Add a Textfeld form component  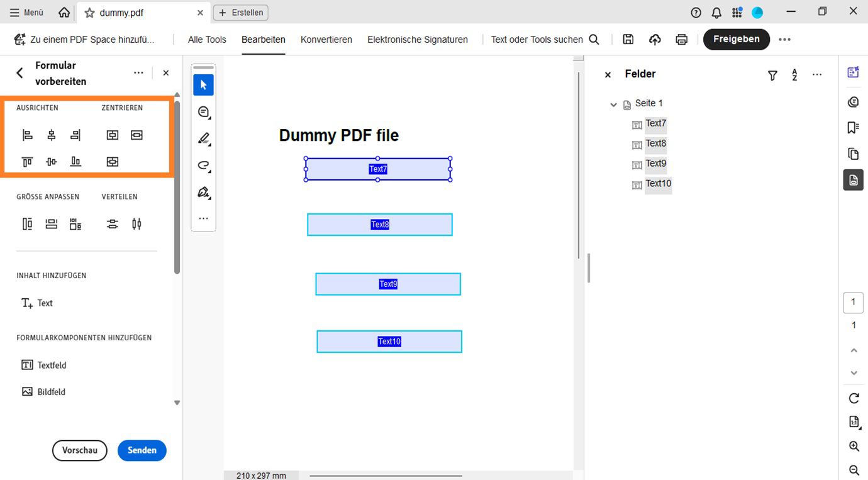[x=44, y=365]
